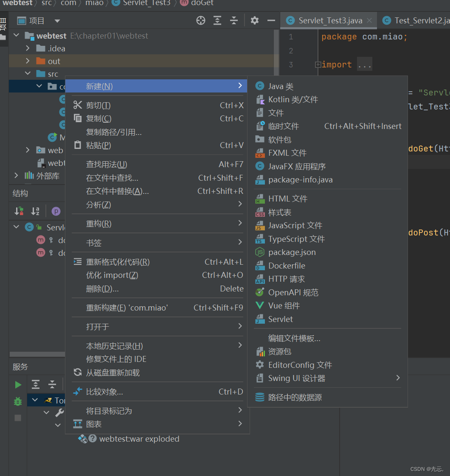
Task: Select 资源包 resource bundle entry
Action: coord(328,352)
